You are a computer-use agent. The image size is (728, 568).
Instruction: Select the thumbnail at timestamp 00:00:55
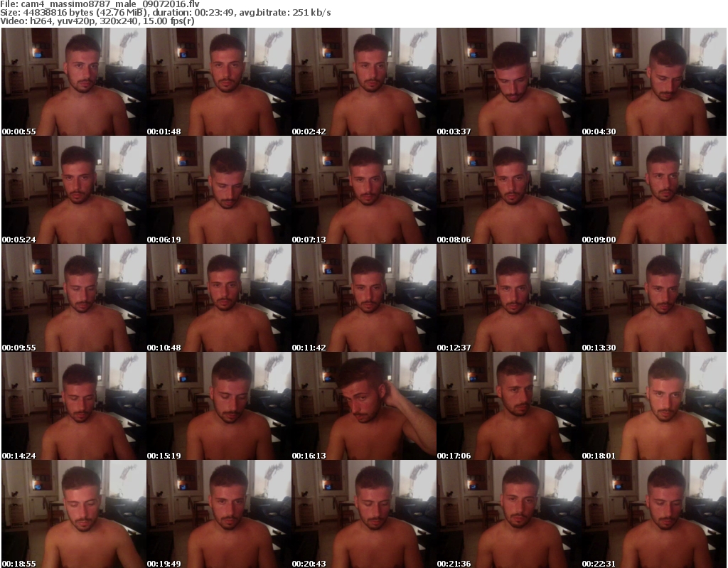point(73,82)
